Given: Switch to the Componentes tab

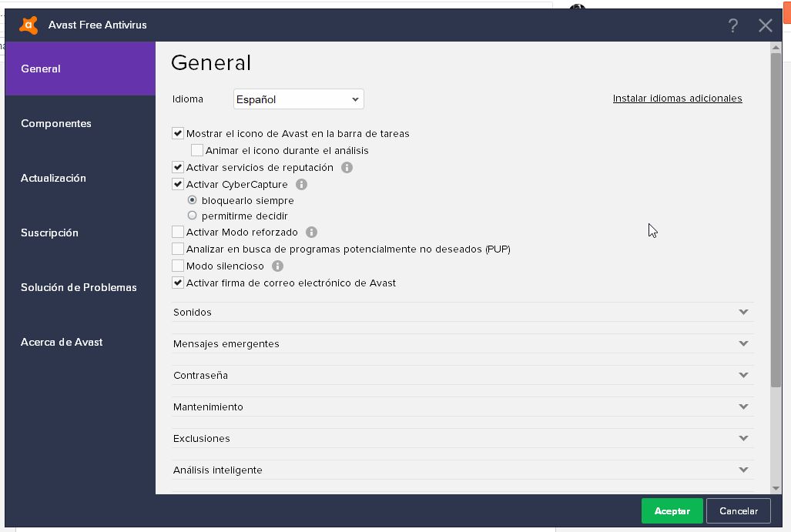Looking at the screenshot, I should click(56, 123).
